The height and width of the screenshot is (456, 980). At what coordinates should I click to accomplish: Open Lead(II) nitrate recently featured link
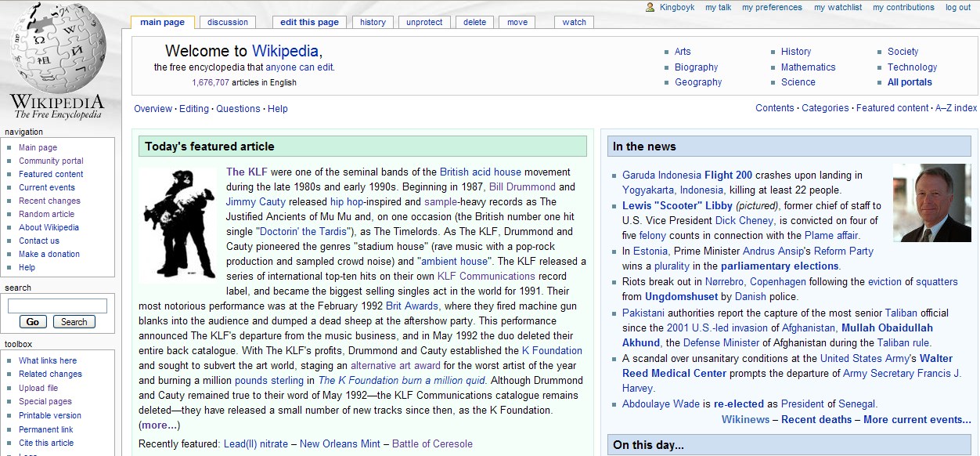click(256, 443)
